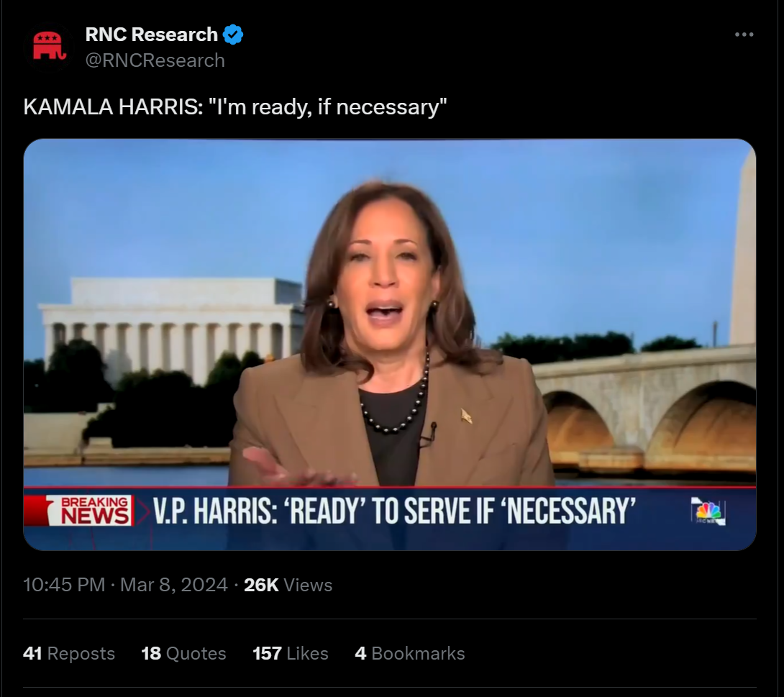Click the Mar 8, 2024 date

173,585
